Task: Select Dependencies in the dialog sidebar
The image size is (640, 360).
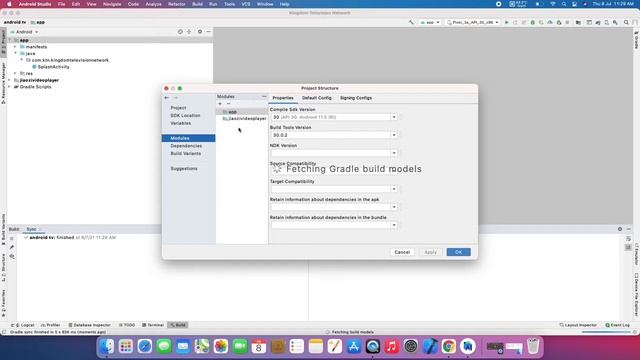Action: 186,146
